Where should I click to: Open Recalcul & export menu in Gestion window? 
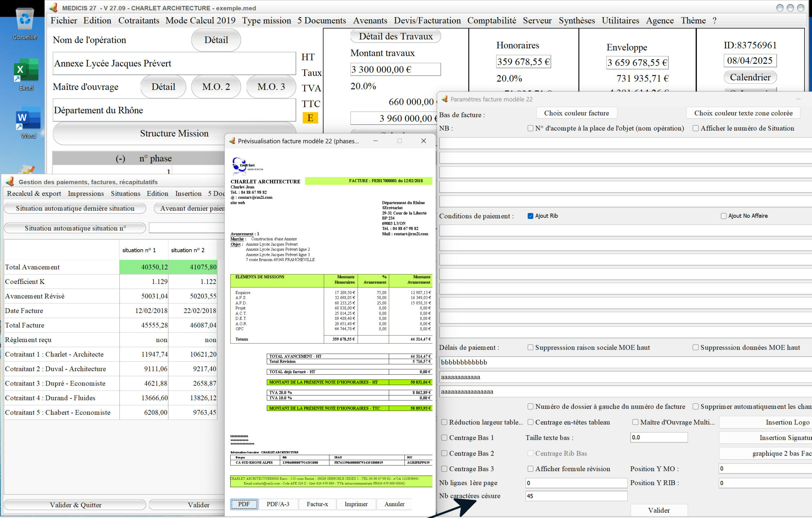(34, 193)
